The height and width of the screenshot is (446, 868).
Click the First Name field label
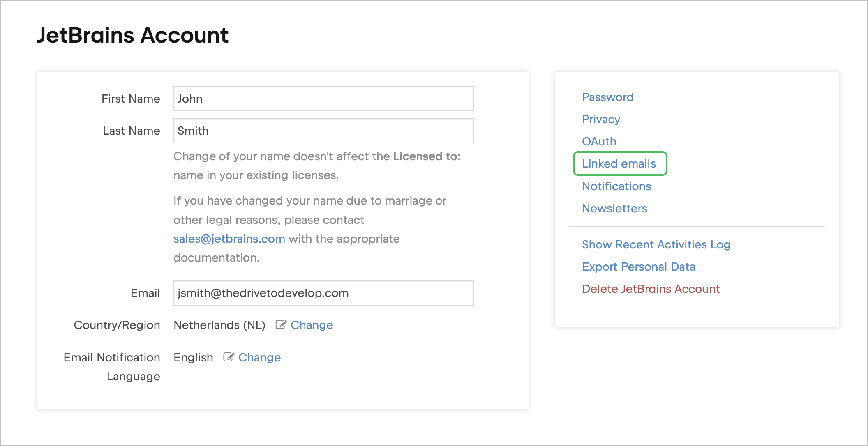tap(131, 99)
